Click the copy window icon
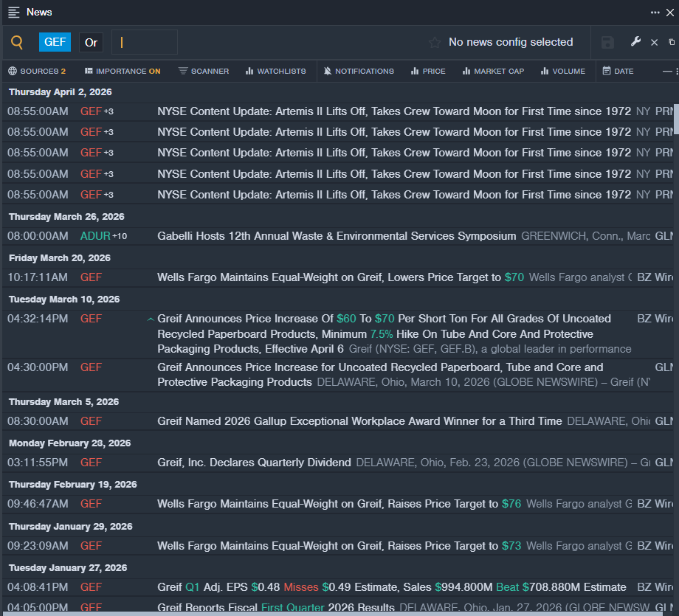Image resolution: width=679 pixels, height=616 pixels. pos(672,43)
